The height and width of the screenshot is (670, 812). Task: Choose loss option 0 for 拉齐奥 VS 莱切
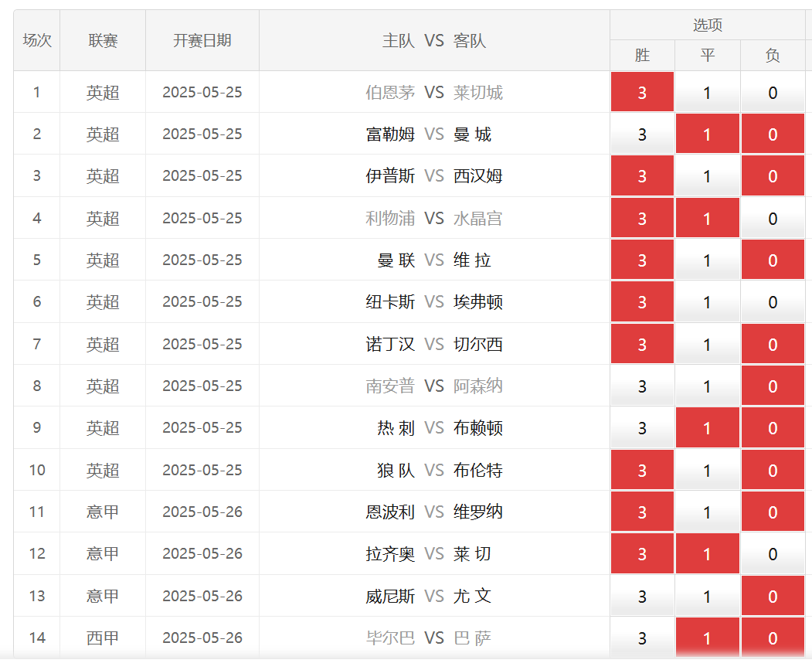[773, 554]
